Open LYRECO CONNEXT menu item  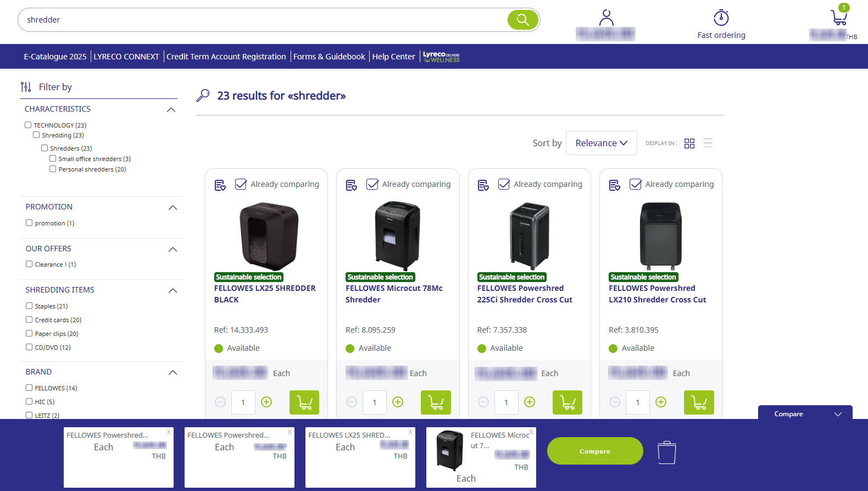[126, 57]
